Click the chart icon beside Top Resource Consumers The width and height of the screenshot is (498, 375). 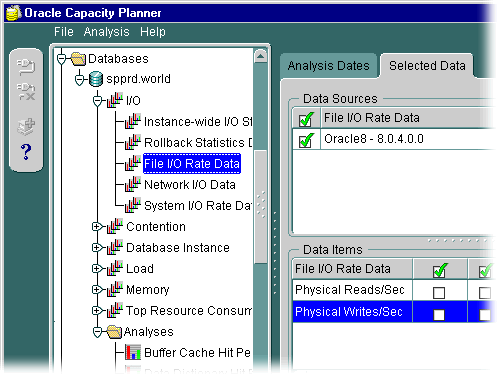coord(115,310)
